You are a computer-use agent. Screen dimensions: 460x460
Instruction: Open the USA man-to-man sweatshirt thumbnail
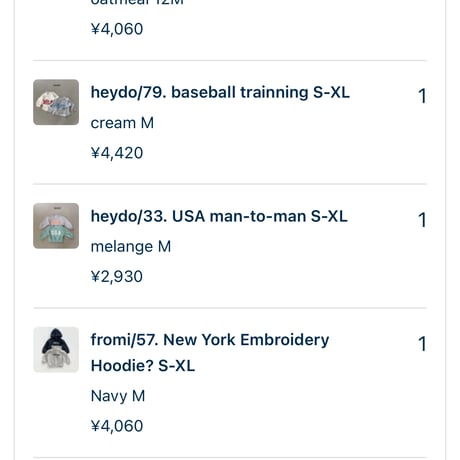click(56, 226)
